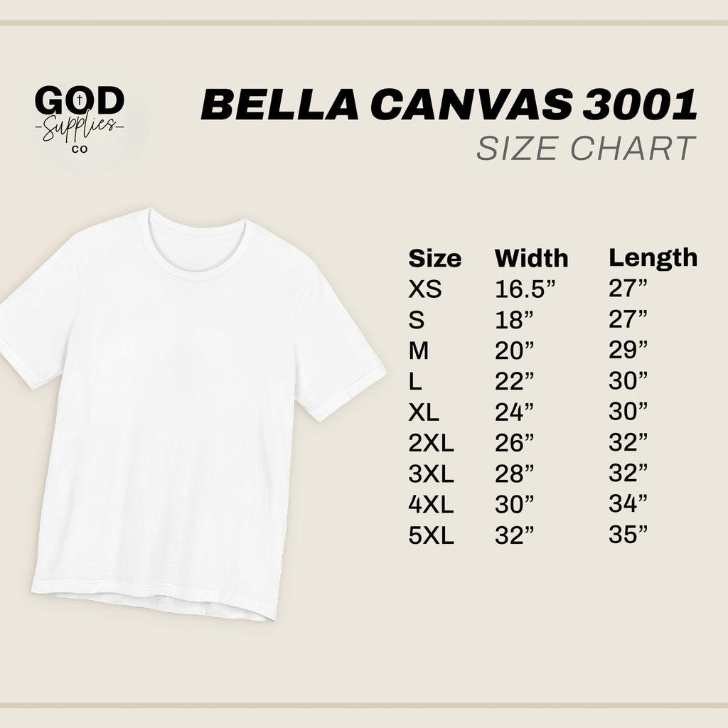Click the SIZE CHART subtitle
The height and width of the screenshot is (728, 728).
coord(586,148)
